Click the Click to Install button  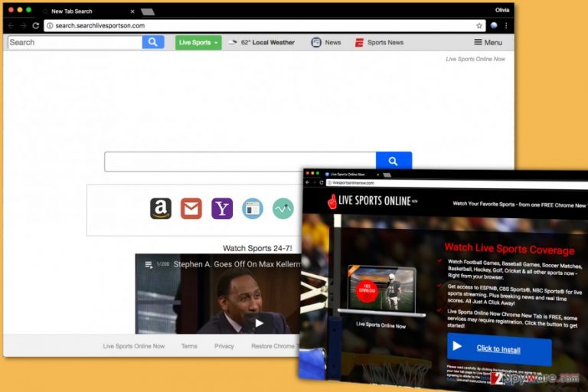click(499, 348)
